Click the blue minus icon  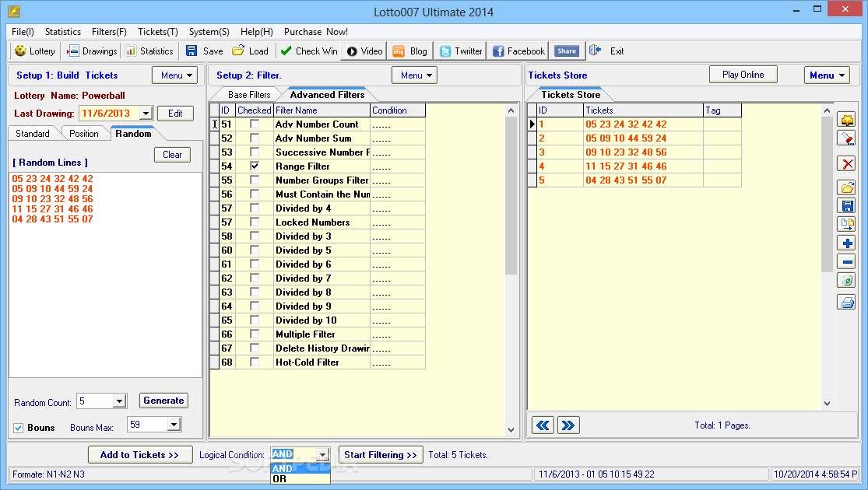(x=846, y=261)
